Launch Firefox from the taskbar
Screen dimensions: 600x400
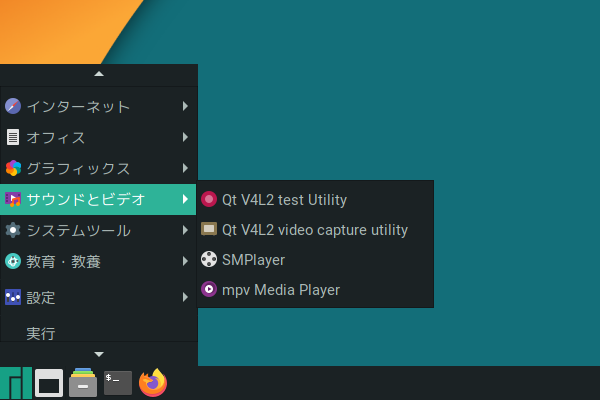click(x=153, y=383)
